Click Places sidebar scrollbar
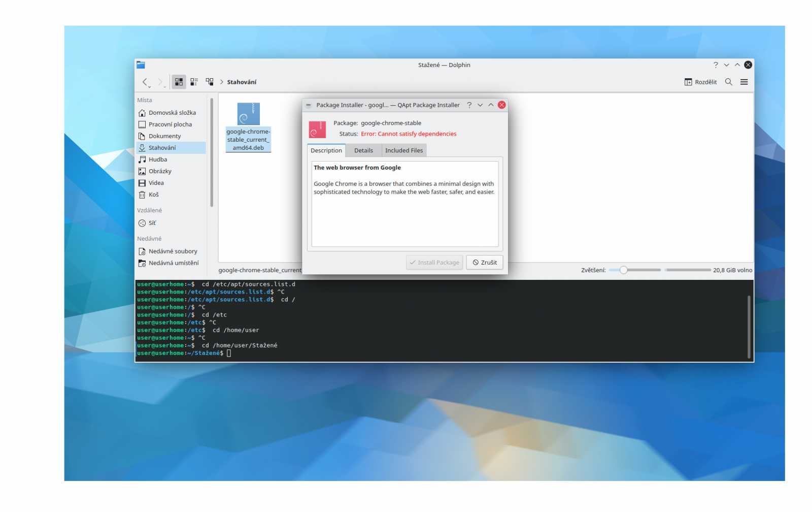The width and height of the screenshot is (812, 512). [212, 152]
